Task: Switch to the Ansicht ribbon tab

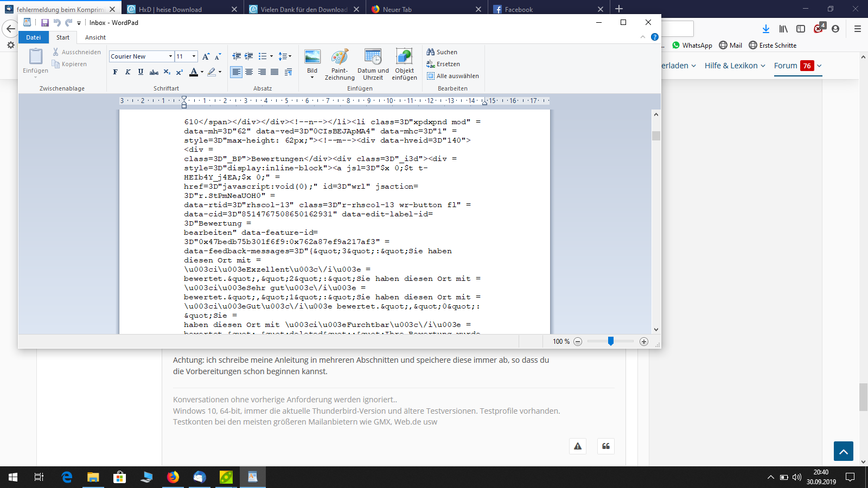Action: 95,37
